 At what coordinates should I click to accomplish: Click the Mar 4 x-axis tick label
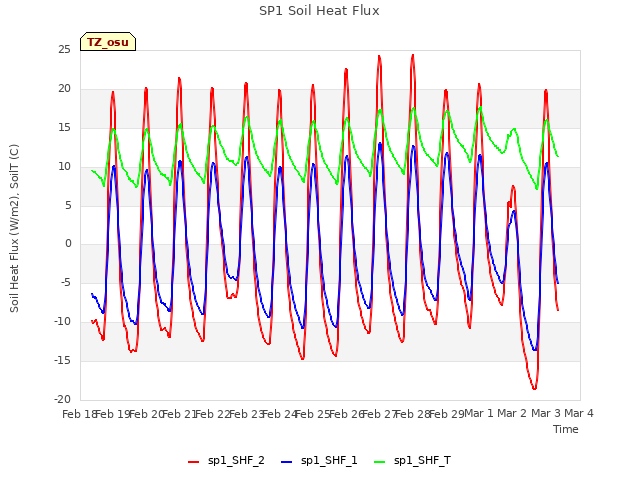coord(579,413)
